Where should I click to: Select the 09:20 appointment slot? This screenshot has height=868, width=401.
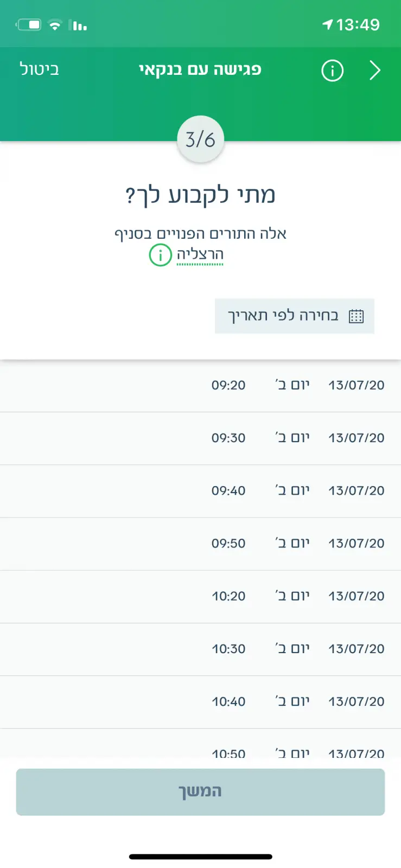click(x=200, y=385)
